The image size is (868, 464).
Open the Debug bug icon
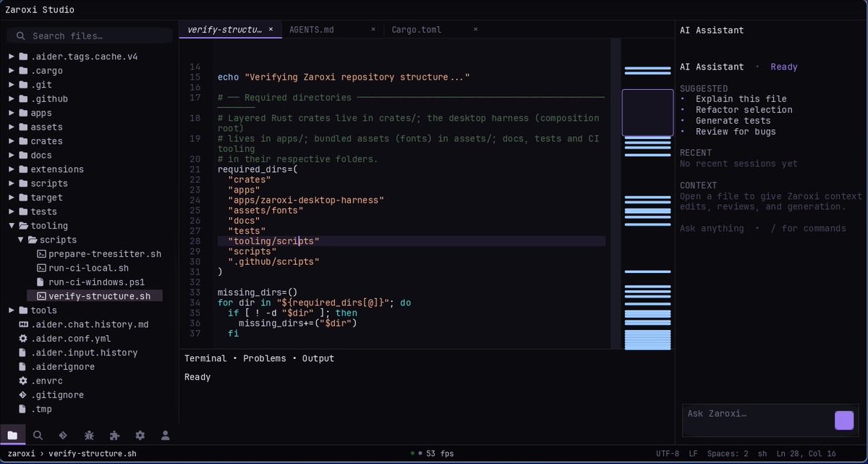[x=89, y=435]
